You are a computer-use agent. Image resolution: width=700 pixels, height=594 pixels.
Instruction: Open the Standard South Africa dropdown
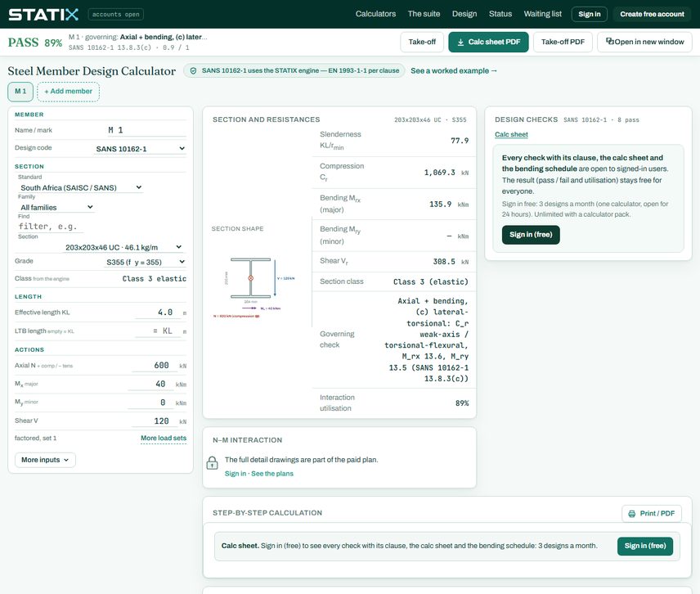(x=81, y=187)
